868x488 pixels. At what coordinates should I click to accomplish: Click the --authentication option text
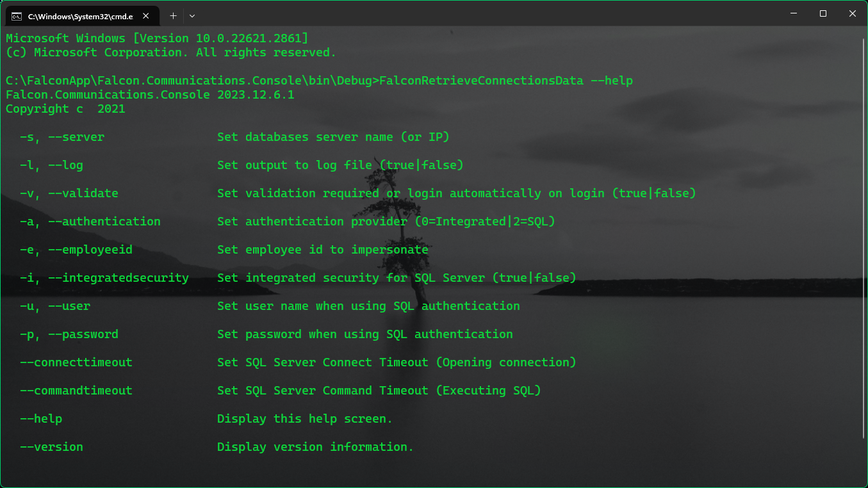104,222
